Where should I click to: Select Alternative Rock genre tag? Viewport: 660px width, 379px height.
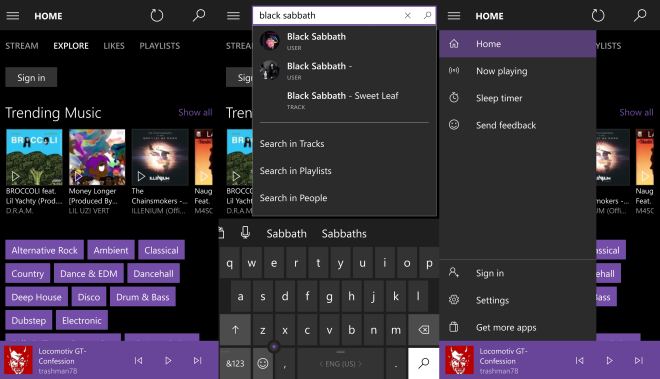[45, 250]
